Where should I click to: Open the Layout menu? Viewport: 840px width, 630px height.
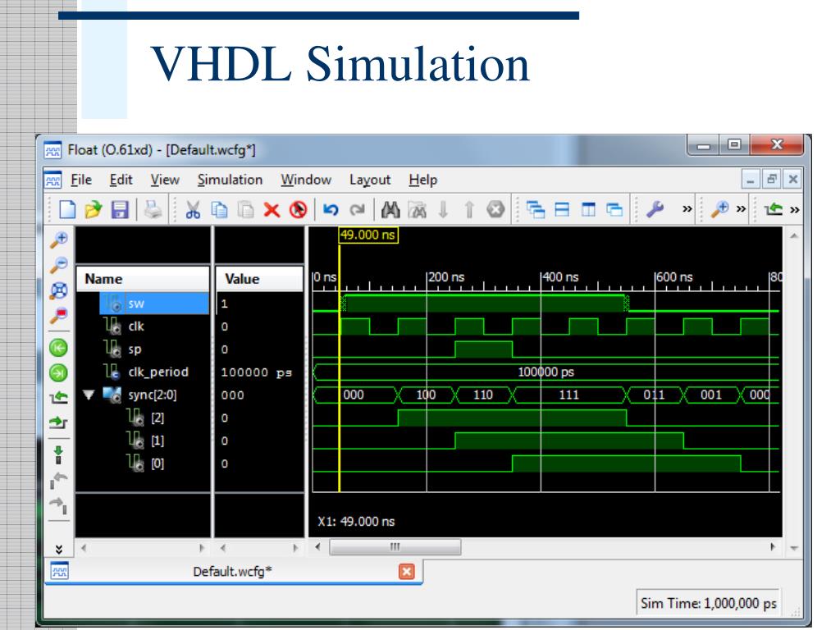click(x=370, y=180)
